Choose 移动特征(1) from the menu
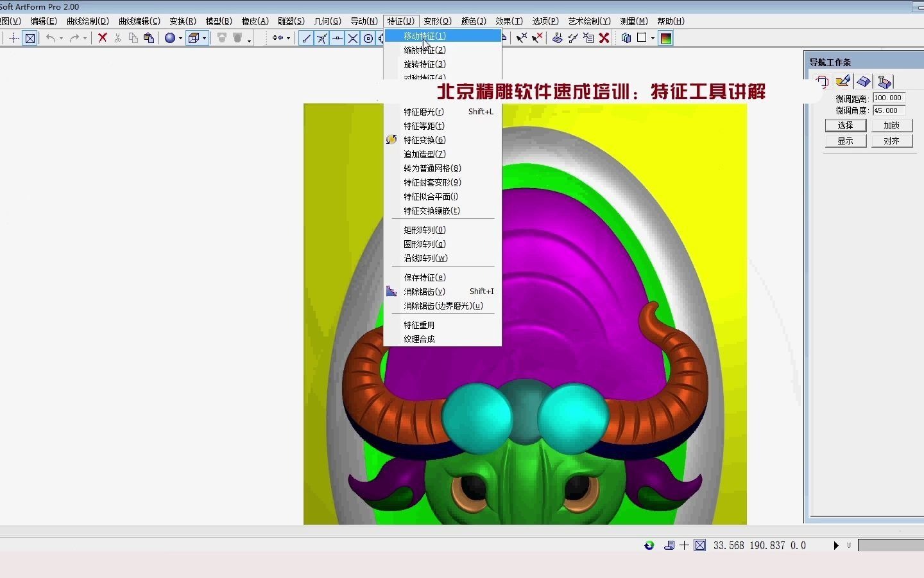This screenshot has height=578, width=924. (443, 36)
